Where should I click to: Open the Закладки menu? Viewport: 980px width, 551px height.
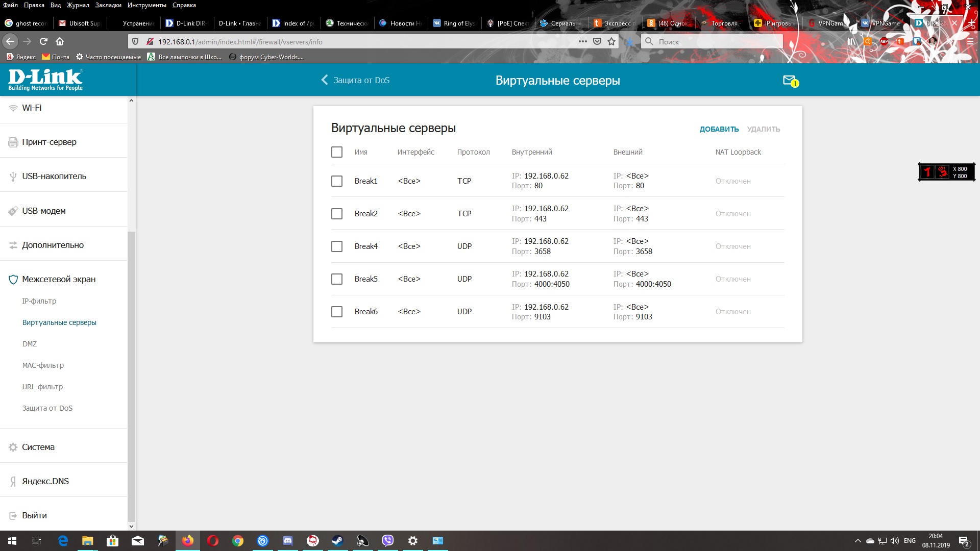(x=108, y=5)
